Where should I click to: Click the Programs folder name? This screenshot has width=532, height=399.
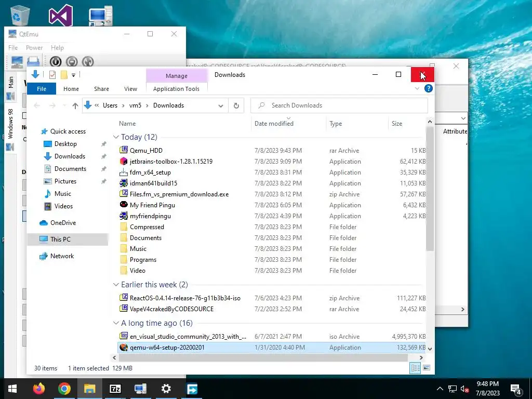point(143,260)
